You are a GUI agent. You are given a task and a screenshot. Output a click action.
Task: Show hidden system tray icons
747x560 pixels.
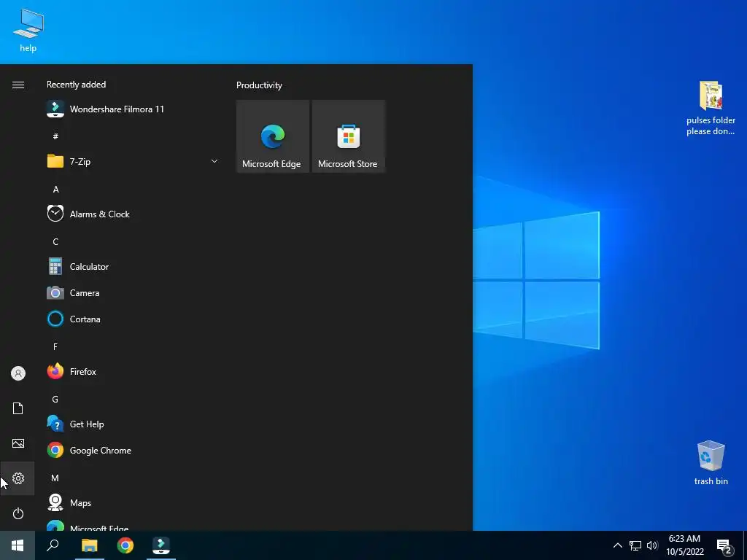(x=617, y=545)
